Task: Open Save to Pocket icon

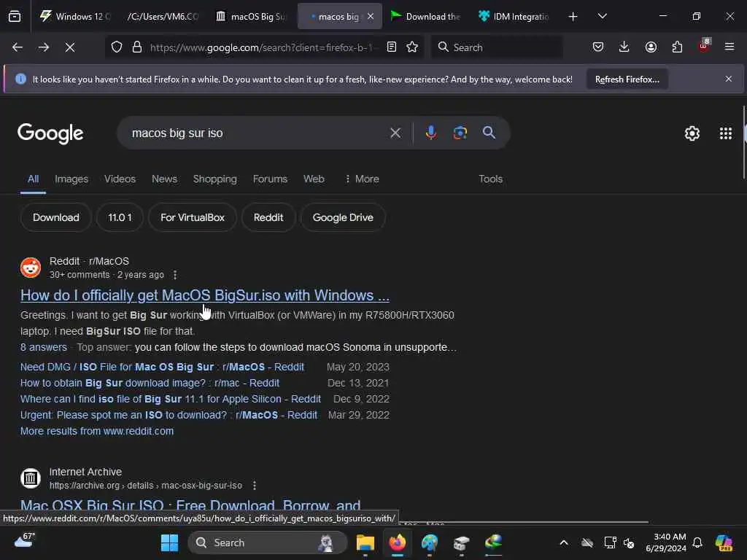Action: tap(598, 47)
